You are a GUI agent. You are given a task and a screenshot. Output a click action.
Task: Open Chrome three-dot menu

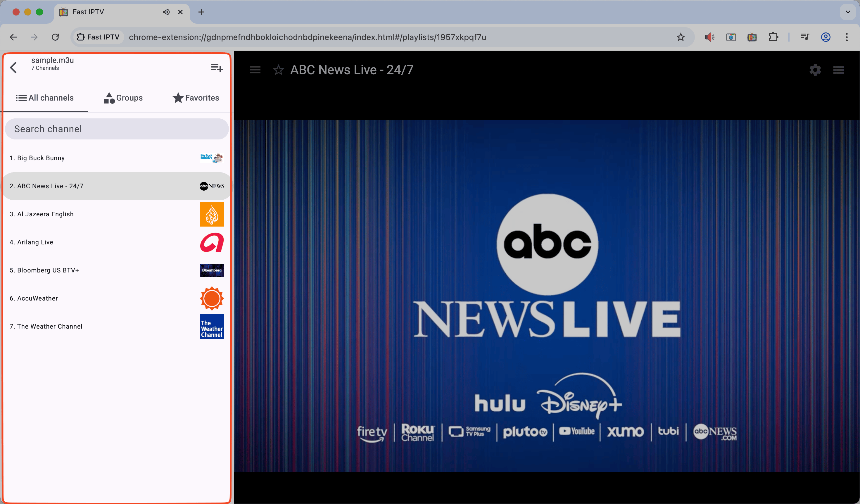[847, 37]
